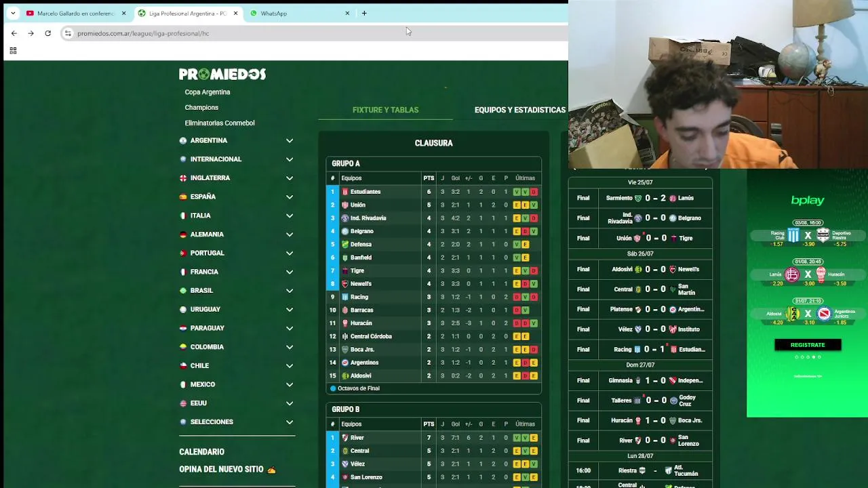Image resolution: width=868 pixels, height=488 pixels.
Task: Open the Huracán 1 - 0 Boca Jrs. match
Action: click(640, 420)
